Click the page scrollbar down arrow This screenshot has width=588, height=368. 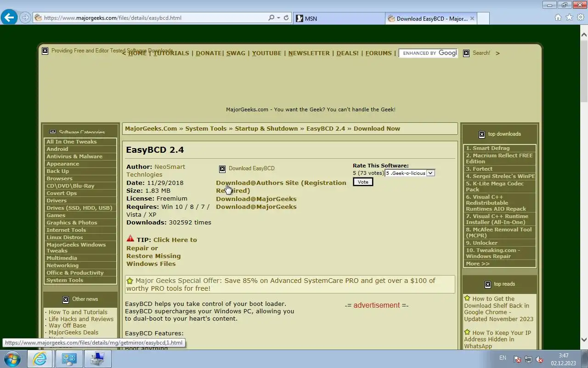[x=584, y=340]
